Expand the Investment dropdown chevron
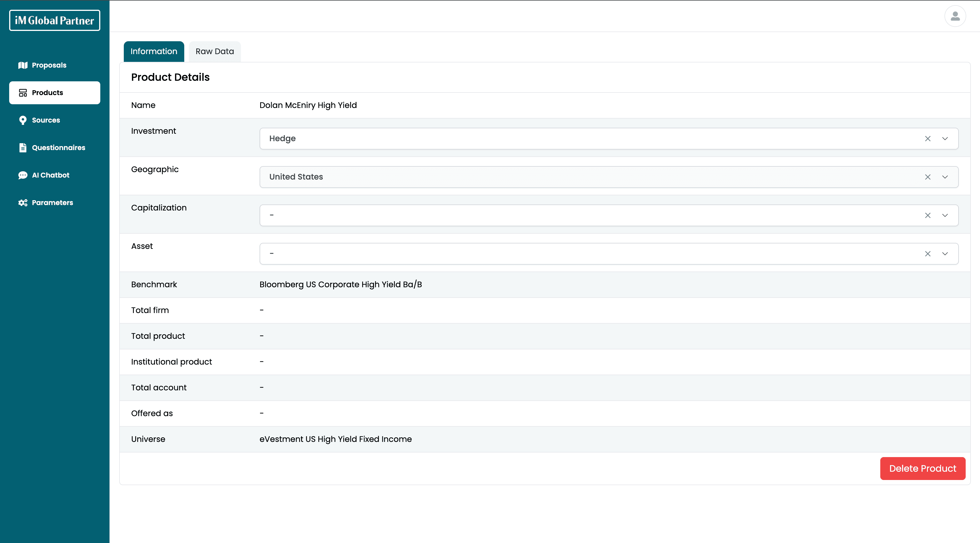The height and width of the screenshot is (543, 980). pos(945,139)
